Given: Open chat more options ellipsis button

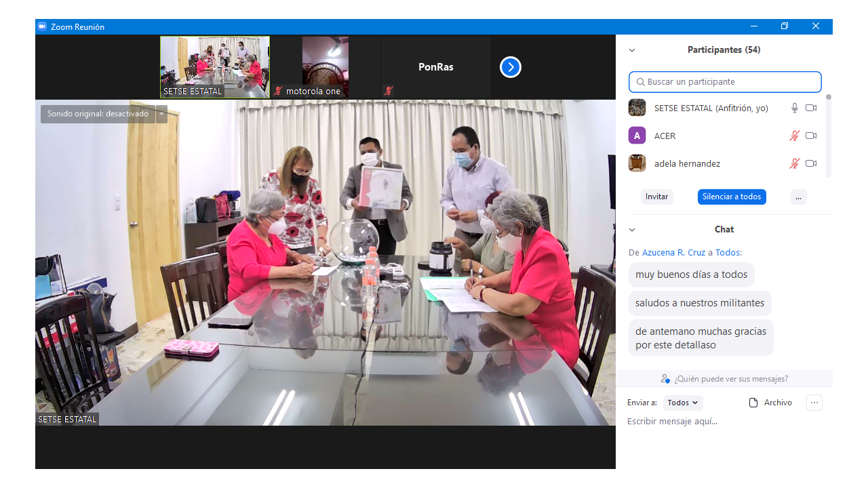Looking at the screenshot, I should click(814, 403).
